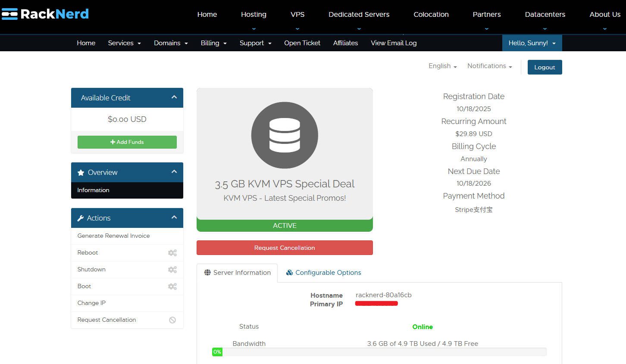Image resolution: width=626 pixels, height=364 pixels.
Task: Go to Home in the top black navigation
Action: (x=207, y=14)
